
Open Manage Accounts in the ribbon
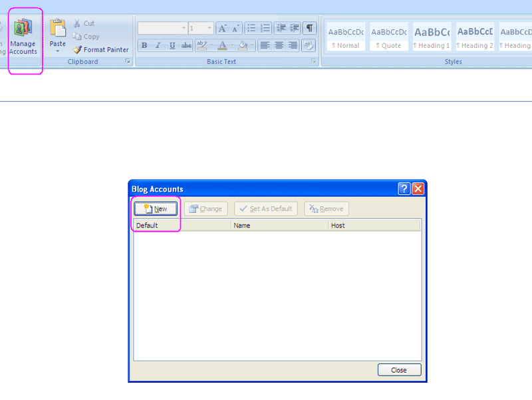(x=23, y=37)
